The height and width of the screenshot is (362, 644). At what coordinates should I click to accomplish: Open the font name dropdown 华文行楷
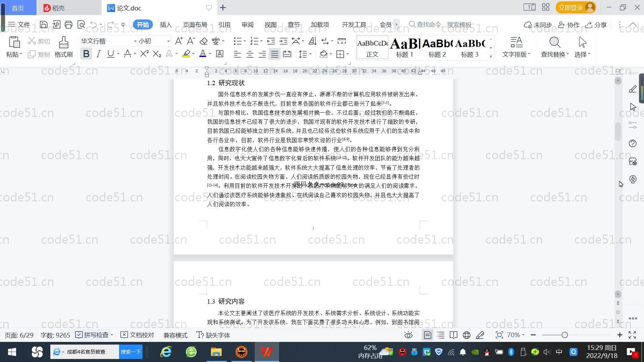pyautogui.click(x=135, y=41)
